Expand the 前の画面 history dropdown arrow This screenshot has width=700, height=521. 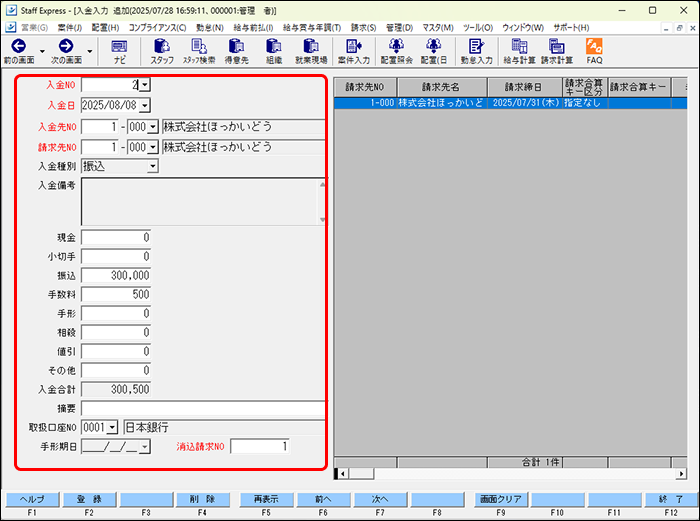[x=42, y=51]
